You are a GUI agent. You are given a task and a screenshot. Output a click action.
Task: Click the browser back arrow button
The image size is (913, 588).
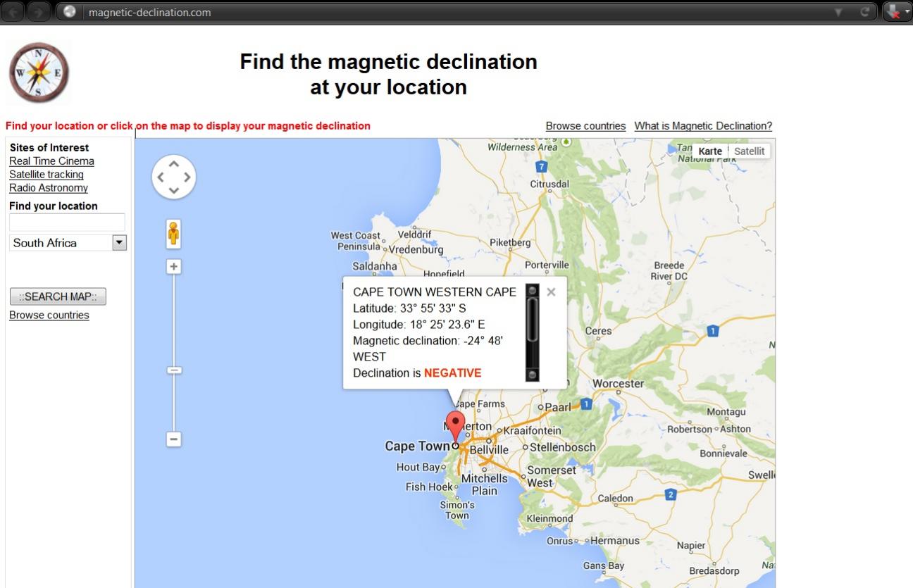coord(14,12)
